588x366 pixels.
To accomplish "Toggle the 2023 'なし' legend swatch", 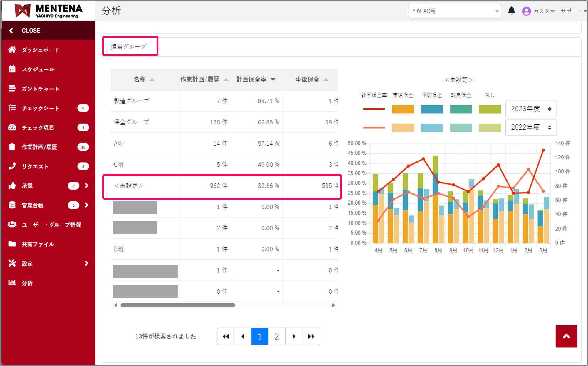I will pos(490,109).
